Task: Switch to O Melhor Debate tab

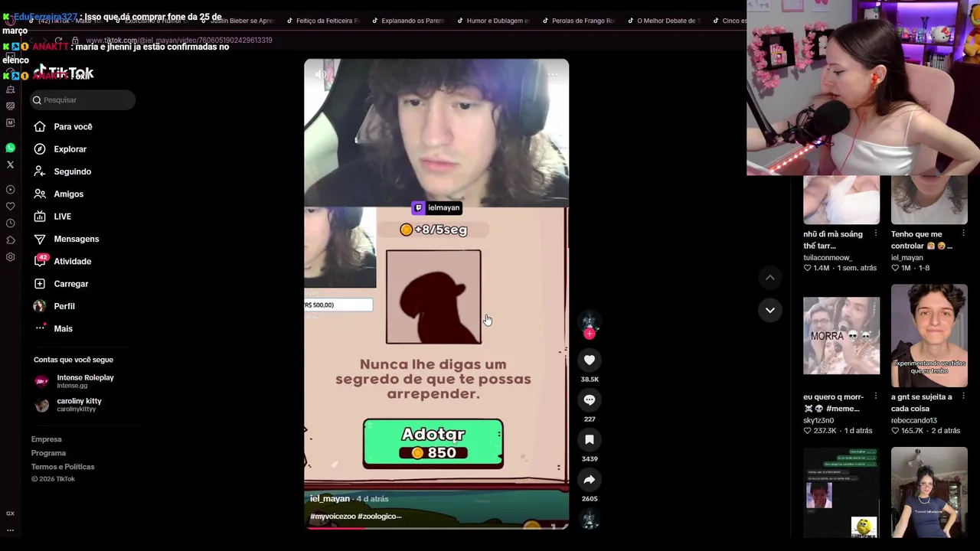Action: (665, 21)
